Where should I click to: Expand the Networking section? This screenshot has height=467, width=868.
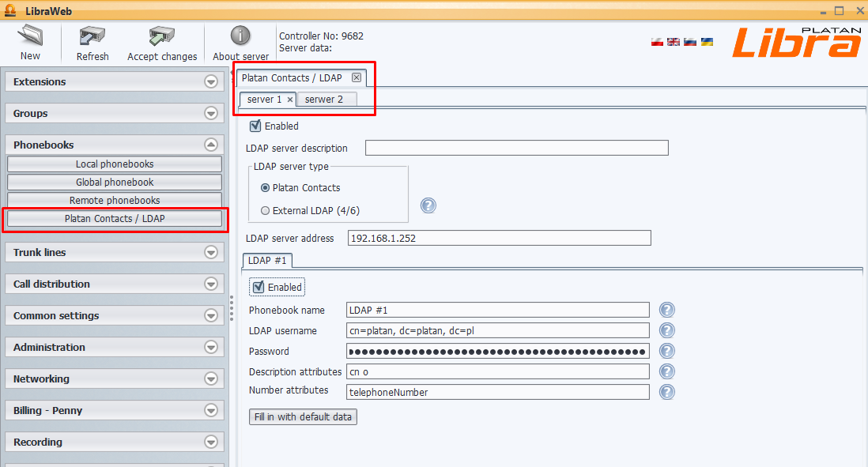click(211, 379)
